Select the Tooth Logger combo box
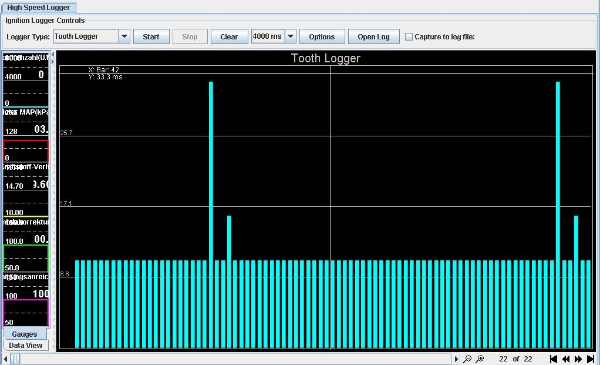The image size is (600, 365). 91,37
